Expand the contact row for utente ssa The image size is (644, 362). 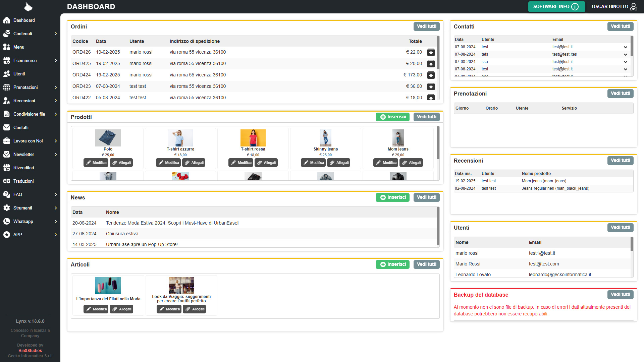point(626,62)
